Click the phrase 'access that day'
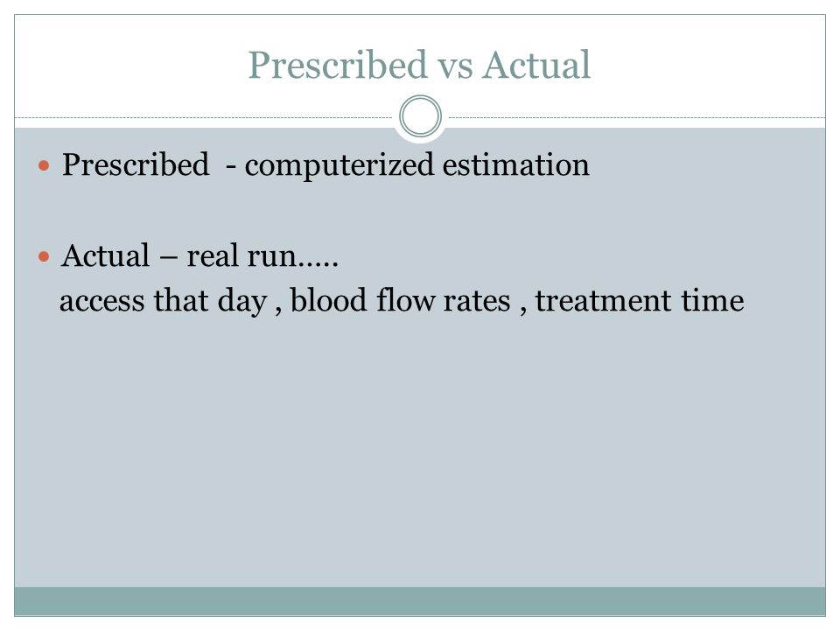840x630 pixels. pos(164,300)
